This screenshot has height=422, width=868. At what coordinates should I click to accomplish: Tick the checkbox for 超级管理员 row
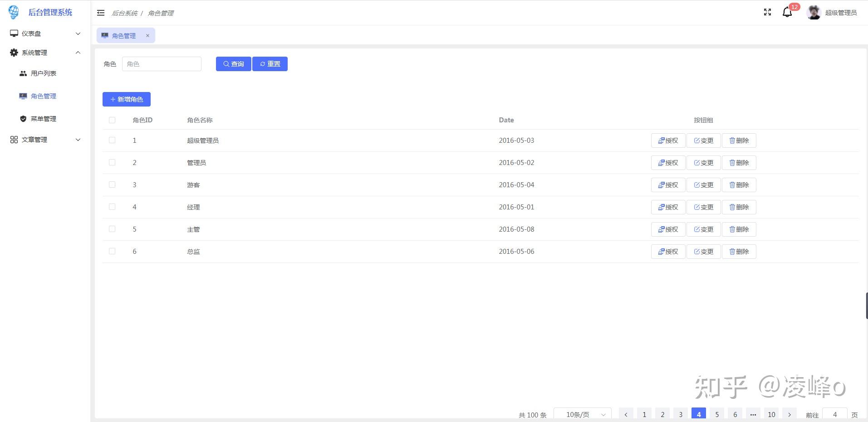click(x=112, y=140)
